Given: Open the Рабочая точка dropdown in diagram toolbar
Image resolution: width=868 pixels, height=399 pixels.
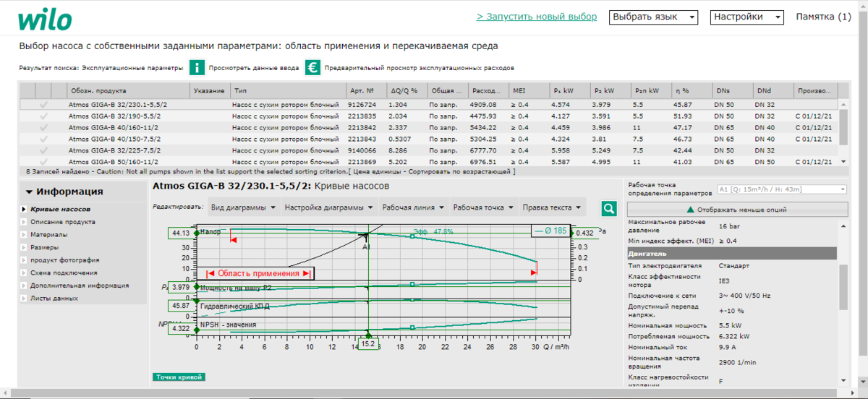Looking at the screenshot, I should 483,207.
